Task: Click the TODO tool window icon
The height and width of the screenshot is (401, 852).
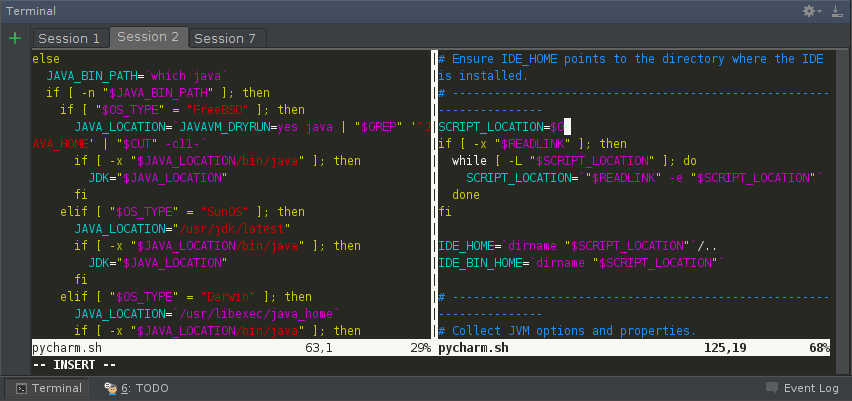Action: click(111, 388)
